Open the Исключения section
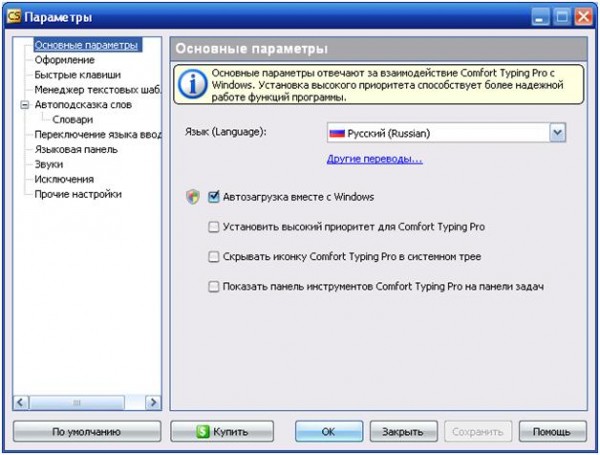The width and height of the screenshot is (600, 455). (64, 179)
